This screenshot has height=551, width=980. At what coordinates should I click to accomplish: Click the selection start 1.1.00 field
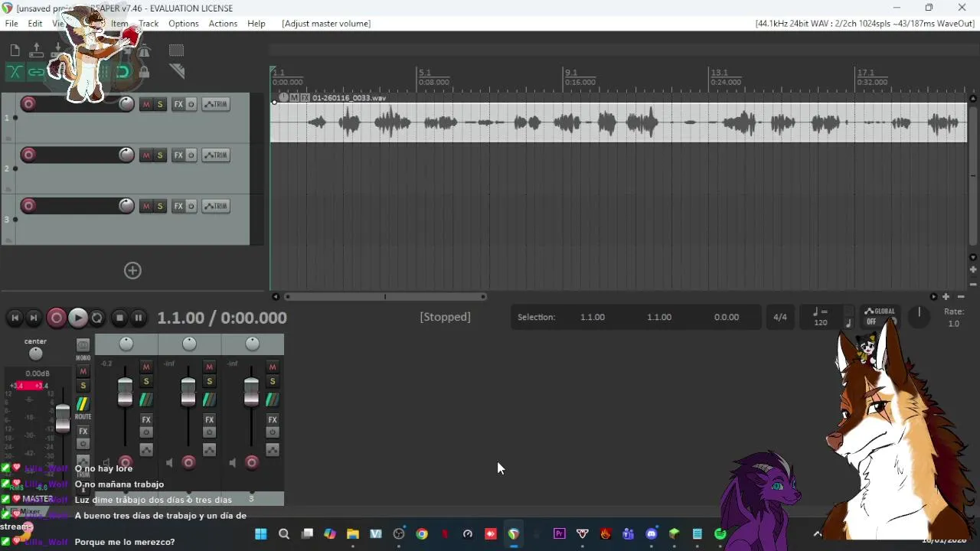pos(593,317)
